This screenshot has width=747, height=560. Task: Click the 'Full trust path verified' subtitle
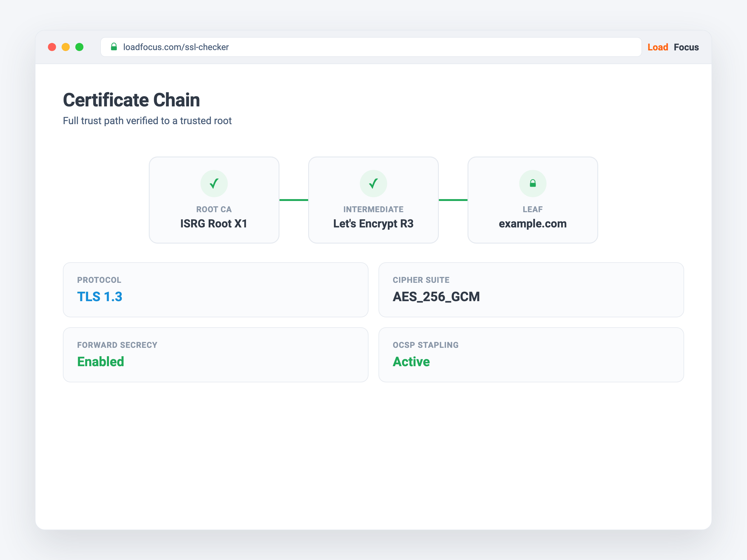coord(147,120)
